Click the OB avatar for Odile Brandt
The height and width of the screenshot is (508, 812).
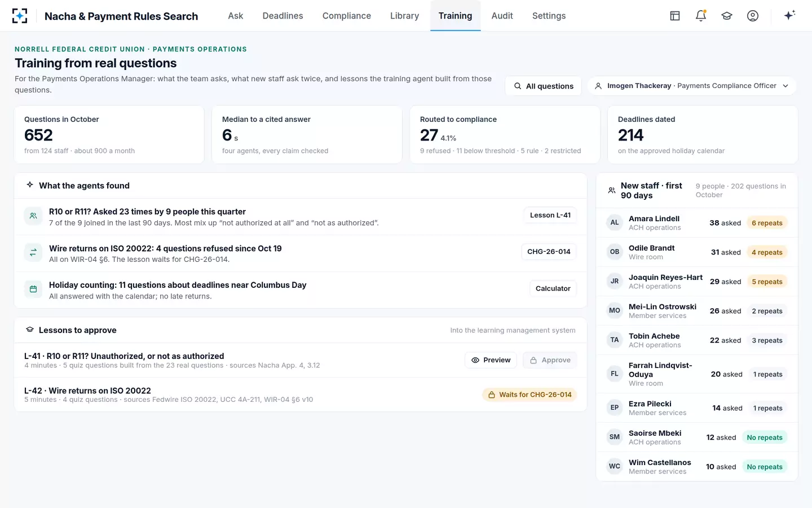point(615,252)
